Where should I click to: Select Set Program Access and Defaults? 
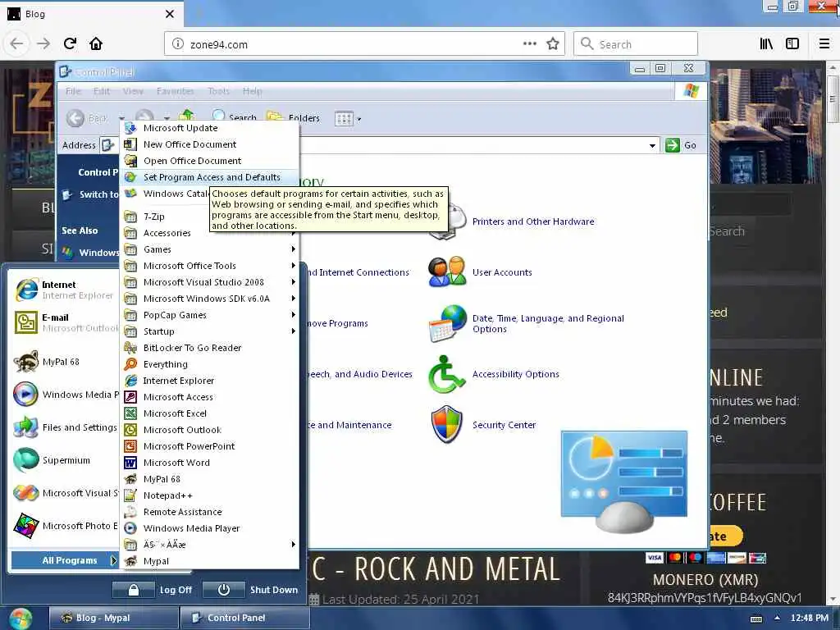pos(210,177)
